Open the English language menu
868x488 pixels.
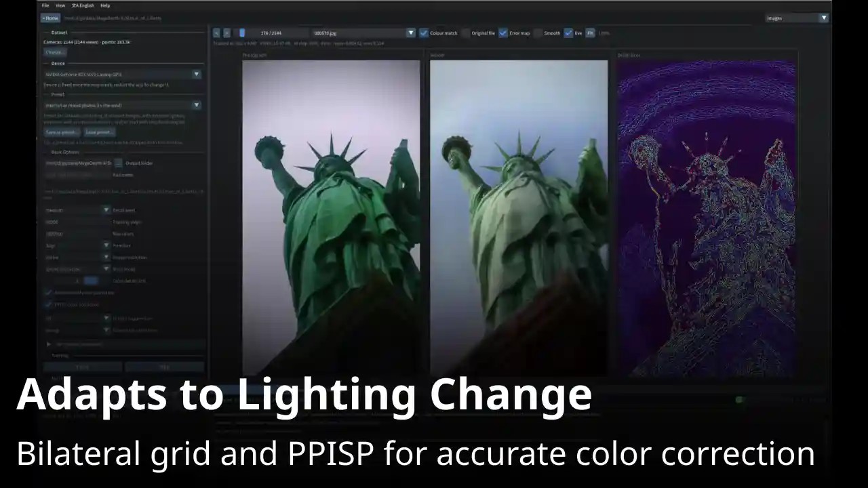[83, 5]
